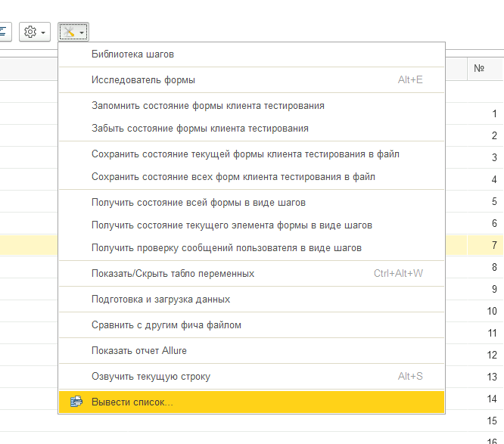Choose Сохранить состояние текущей формы в файл
Screen dimensions: 504x444
pyautogui.click(x=251, y=154)
